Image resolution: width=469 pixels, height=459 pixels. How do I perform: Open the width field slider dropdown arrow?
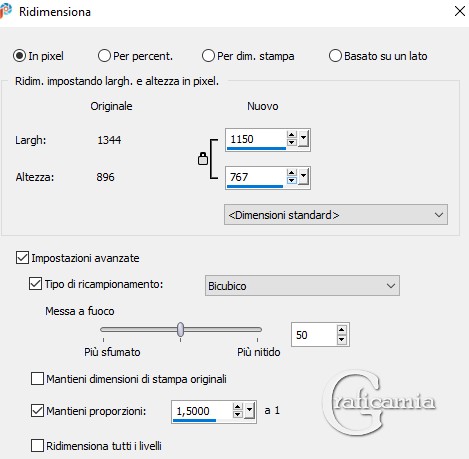click(x=303, y=138)
